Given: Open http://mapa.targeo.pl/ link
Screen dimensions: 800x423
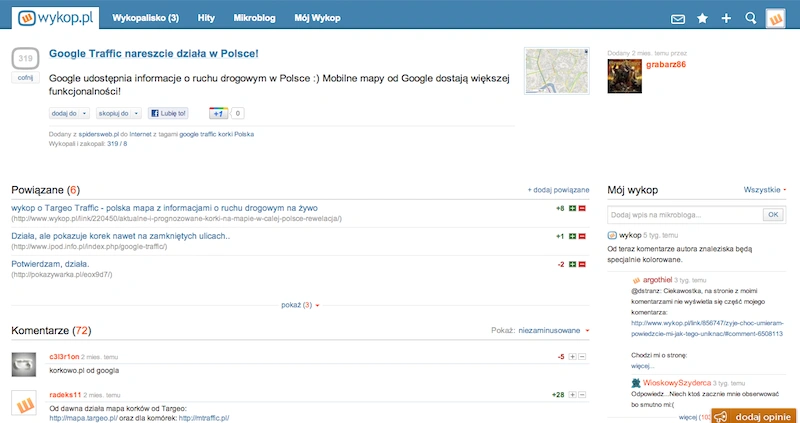Looking at the screenshot, I should click(x=84, y=418).
